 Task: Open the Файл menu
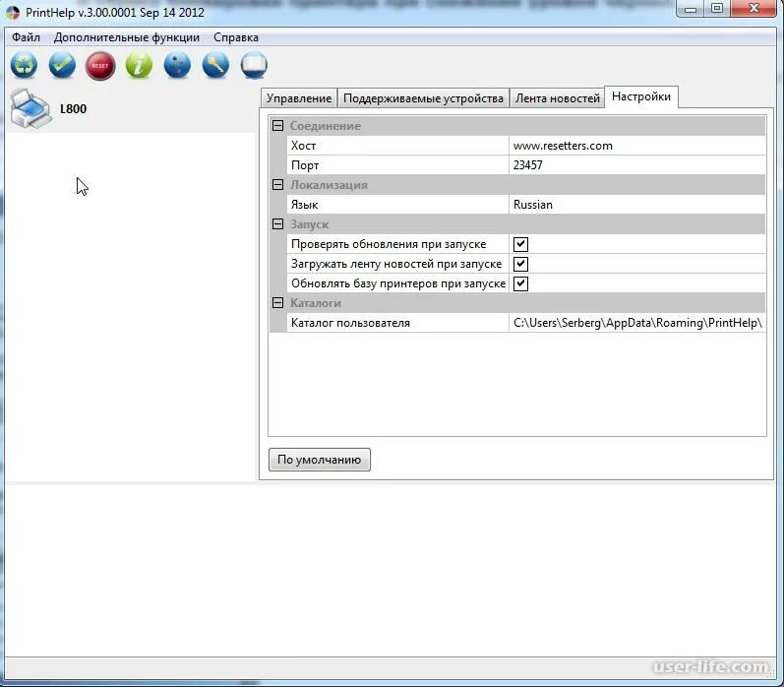[x=26, y=37]
